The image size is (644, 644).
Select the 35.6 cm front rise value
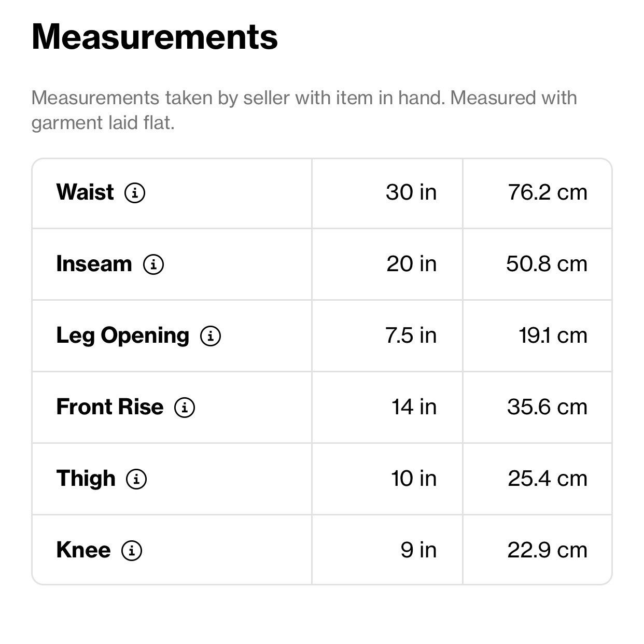(548, 407)
